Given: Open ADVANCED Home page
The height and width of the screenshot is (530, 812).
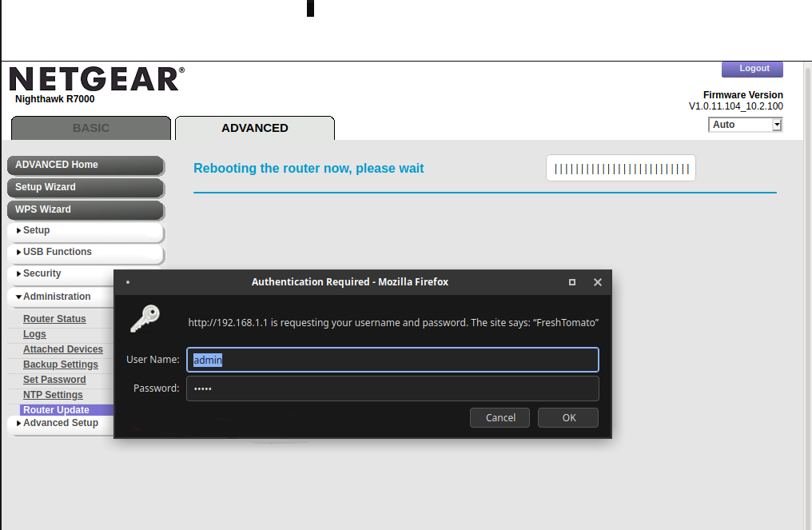Looking at the screenshot, I should [86, 165].
